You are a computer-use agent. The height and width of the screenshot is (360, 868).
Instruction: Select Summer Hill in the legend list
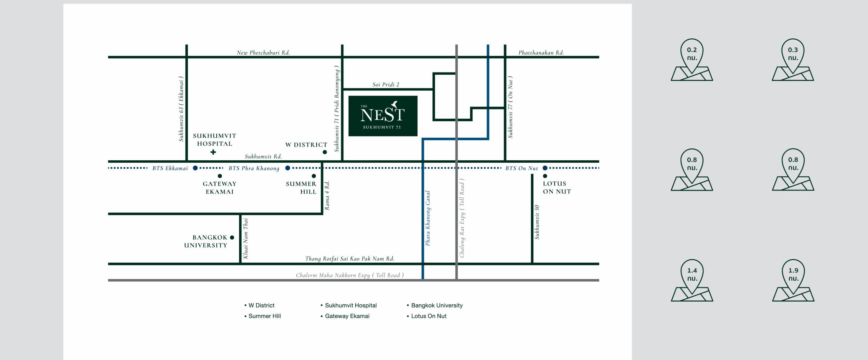[264, 316]
